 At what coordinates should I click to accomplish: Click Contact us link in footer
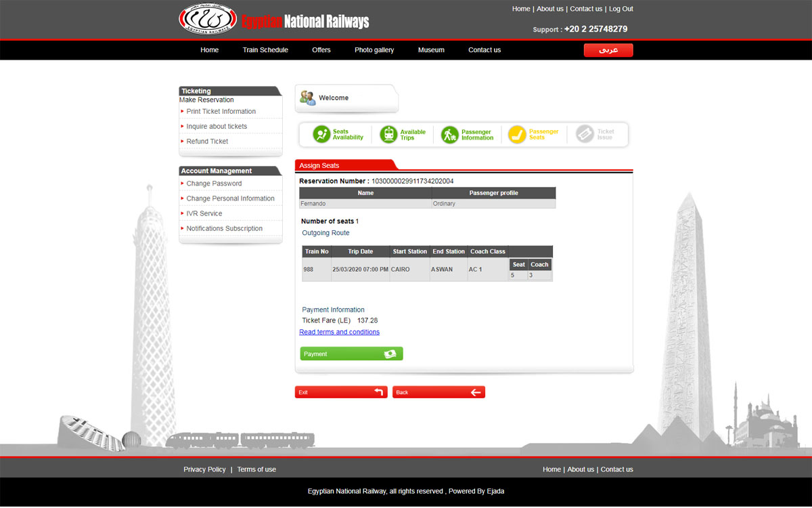point(617,469)
